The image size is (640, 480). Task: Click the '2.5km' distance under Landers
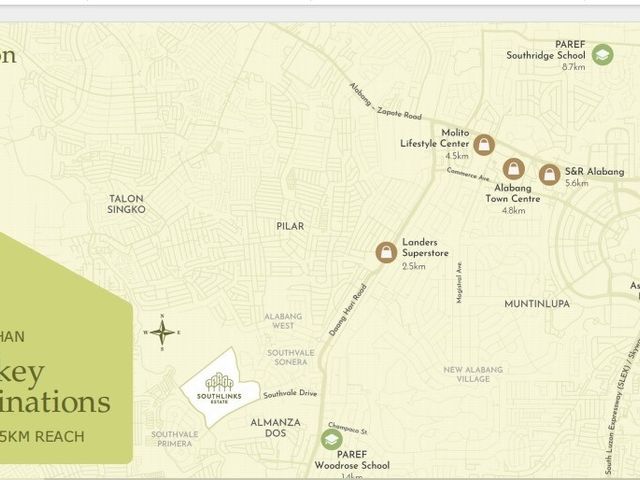[x=413, y=266]
